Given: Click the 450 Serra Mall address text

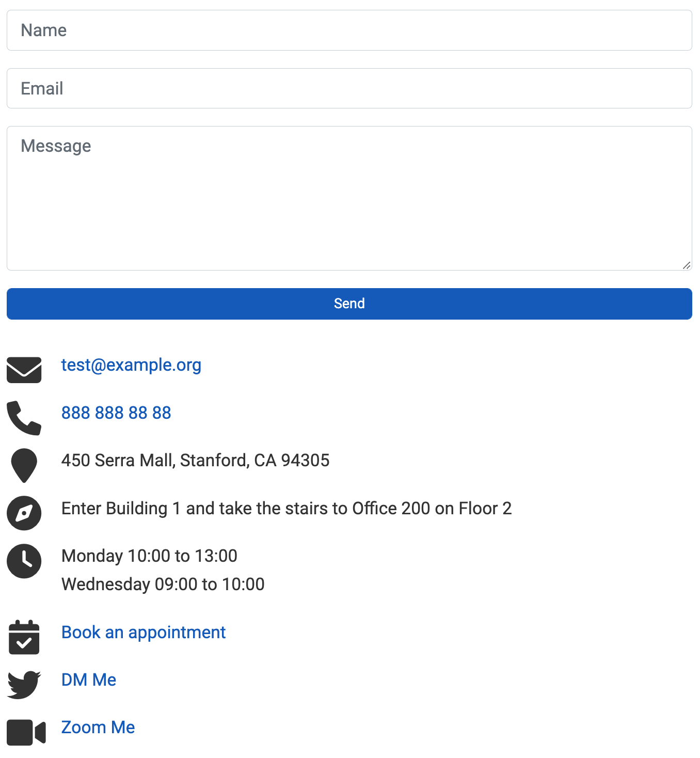Looking at the screenshot, I should coord(196,460).
